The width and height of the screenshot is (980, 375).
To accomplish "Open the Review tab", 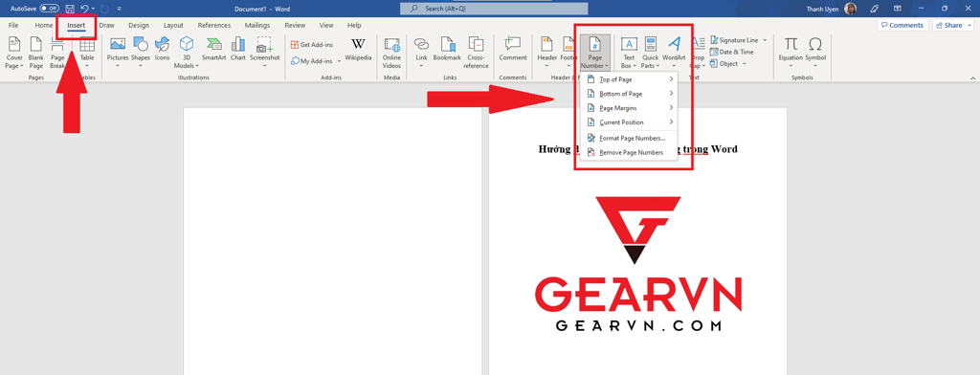I will click(x=295, y=25).
